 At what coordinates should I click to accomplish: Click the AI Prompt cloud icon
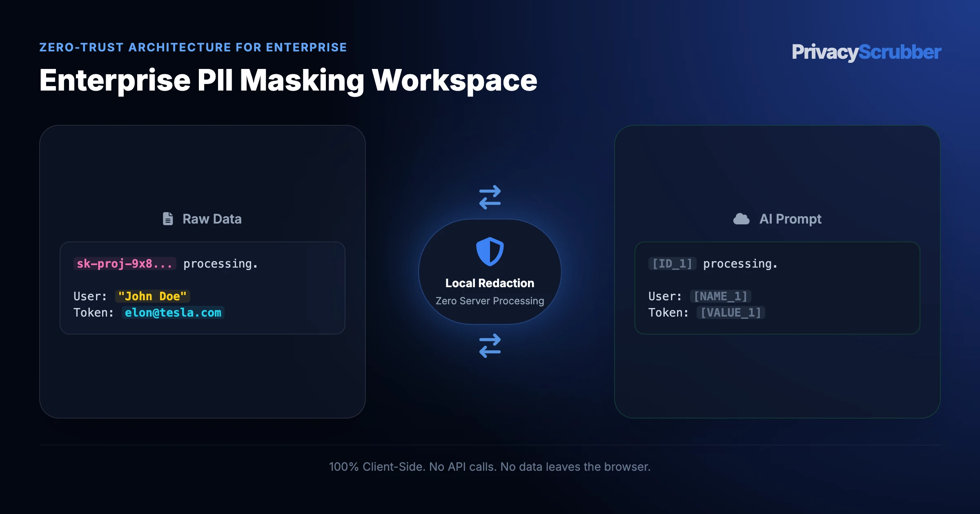(741, 219)
